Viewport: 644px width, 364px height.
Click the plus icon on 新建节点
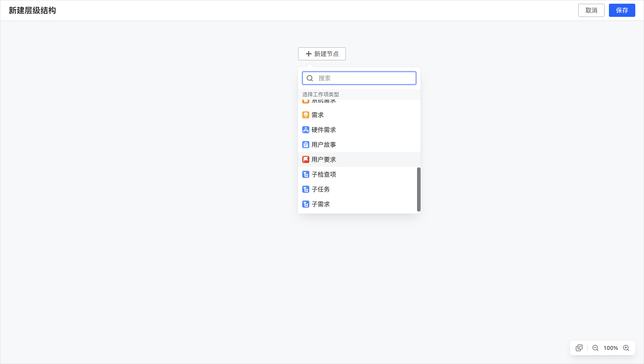coord(308,54)
